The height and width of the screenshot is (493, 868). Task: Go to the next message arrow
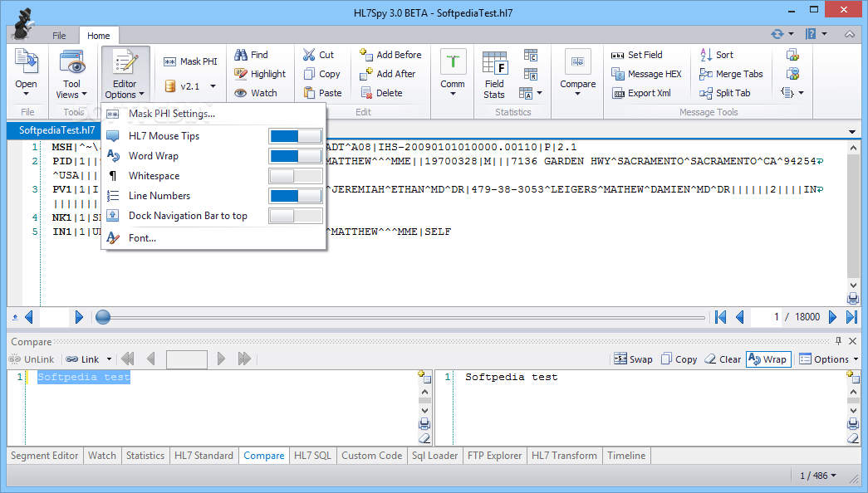(x=832, y=317)
